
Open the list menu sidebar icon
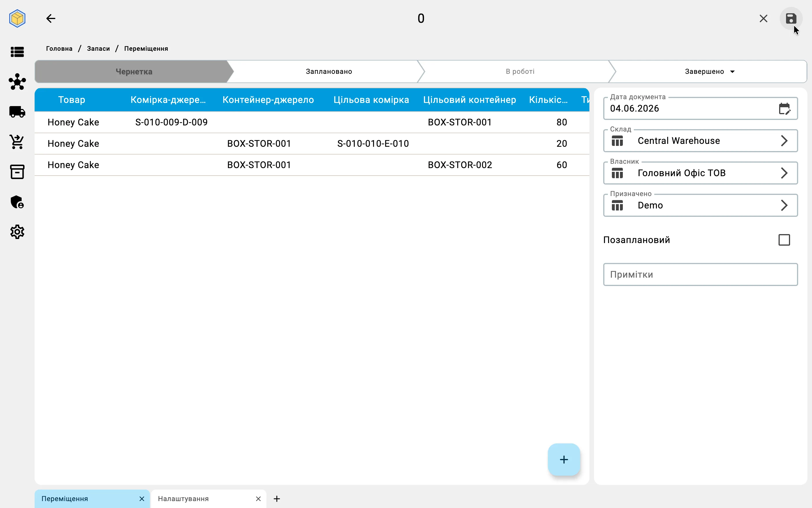tap(17, 52)
